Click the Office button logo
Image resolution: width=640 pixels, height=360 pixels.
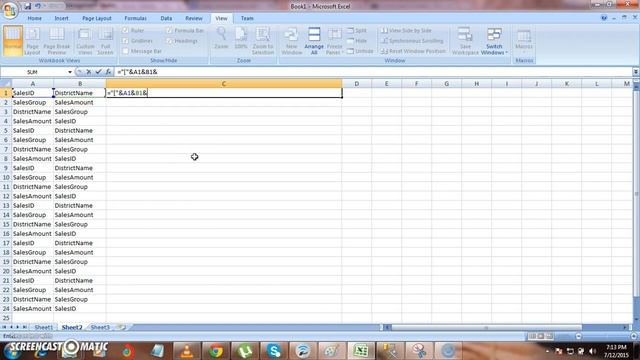coord(9,10)
